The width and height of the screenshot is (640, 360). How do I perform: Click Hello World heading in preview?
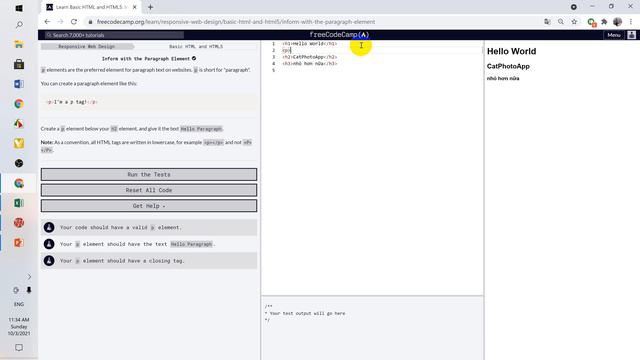click(x=511, y=51)
